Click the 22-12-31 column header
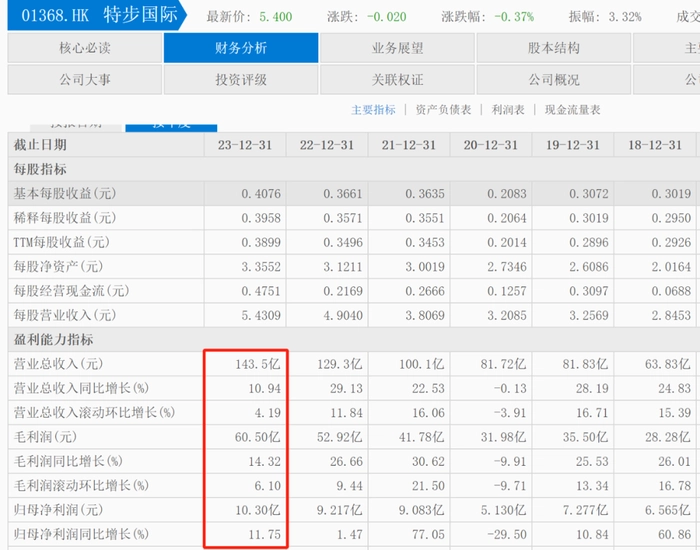This screenshot has width=700, height=550. [x=327, y=145]
